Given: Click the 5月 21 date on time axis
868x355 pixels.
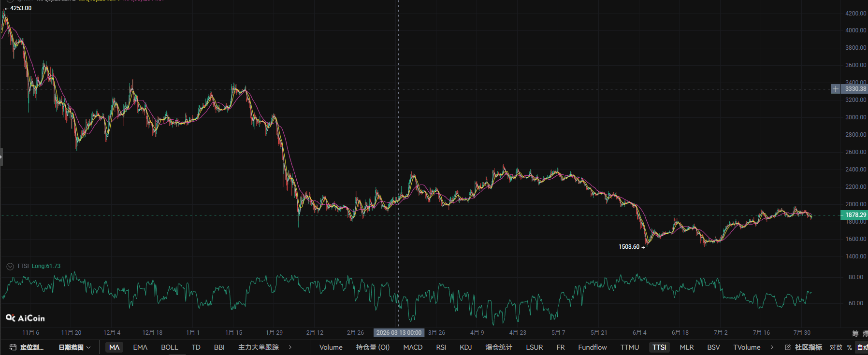Looking at the screenshot, I should point(599,333).
